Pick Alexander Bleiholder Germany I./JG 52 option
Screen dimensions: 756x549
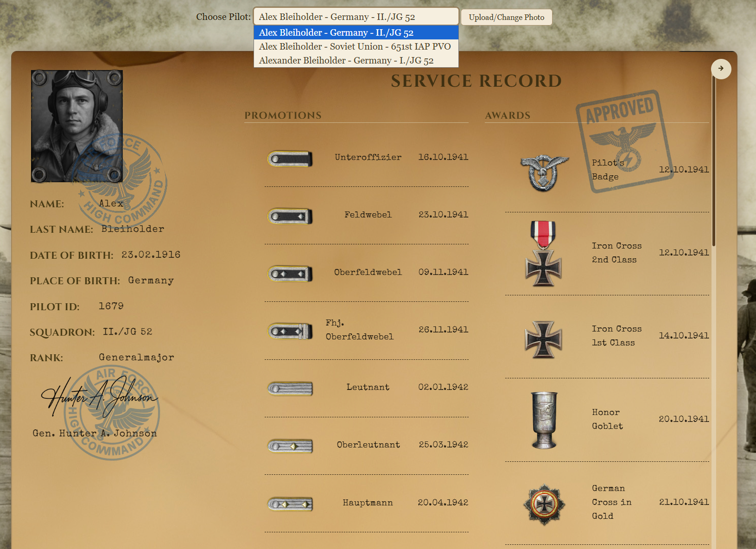pyautogui.click(x=356, y=60)
